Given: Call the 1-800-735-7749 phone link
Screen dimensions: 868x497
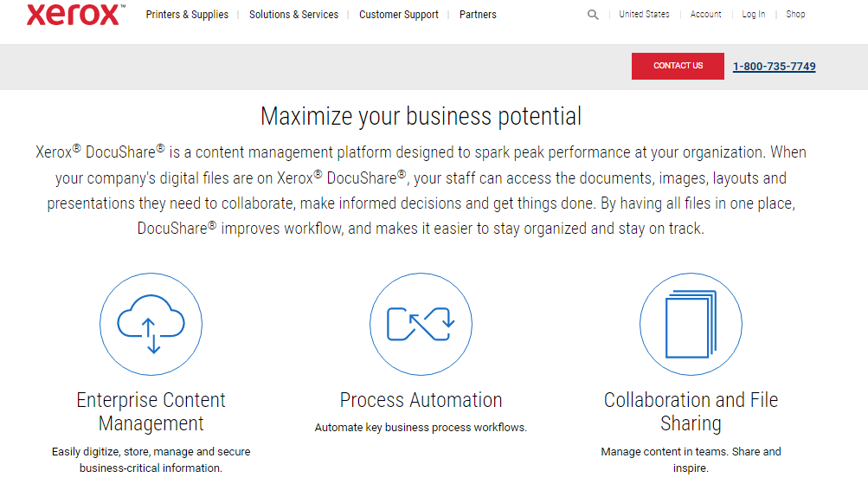Looking at the screenshot, I should (774, 67).
